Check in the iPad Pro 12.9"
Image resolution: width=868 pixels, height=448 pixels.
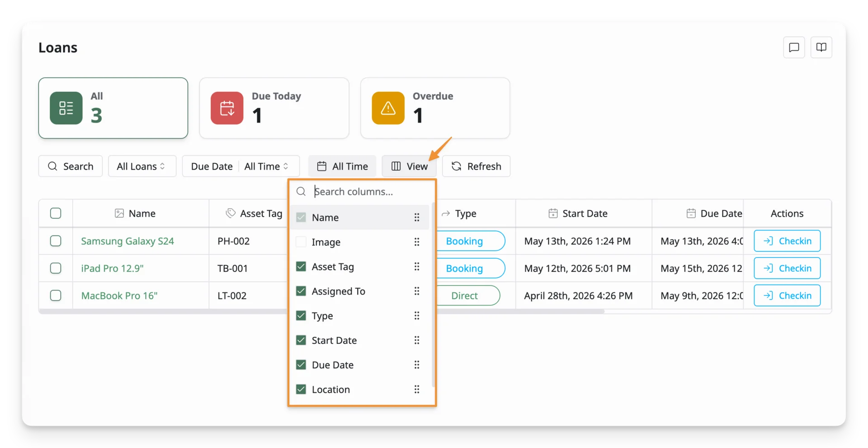coord(787,268)
